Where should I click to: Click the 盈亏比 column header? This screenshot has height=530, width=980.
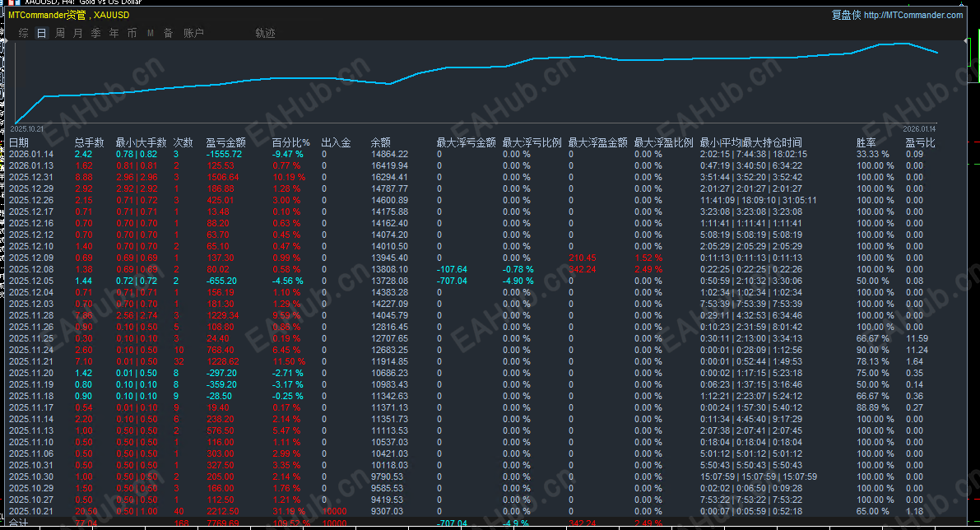[920, 142]
